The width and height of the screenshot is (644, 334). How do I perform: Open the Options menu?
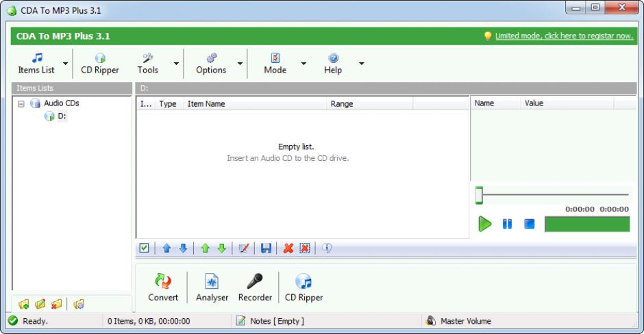point(211,64)
